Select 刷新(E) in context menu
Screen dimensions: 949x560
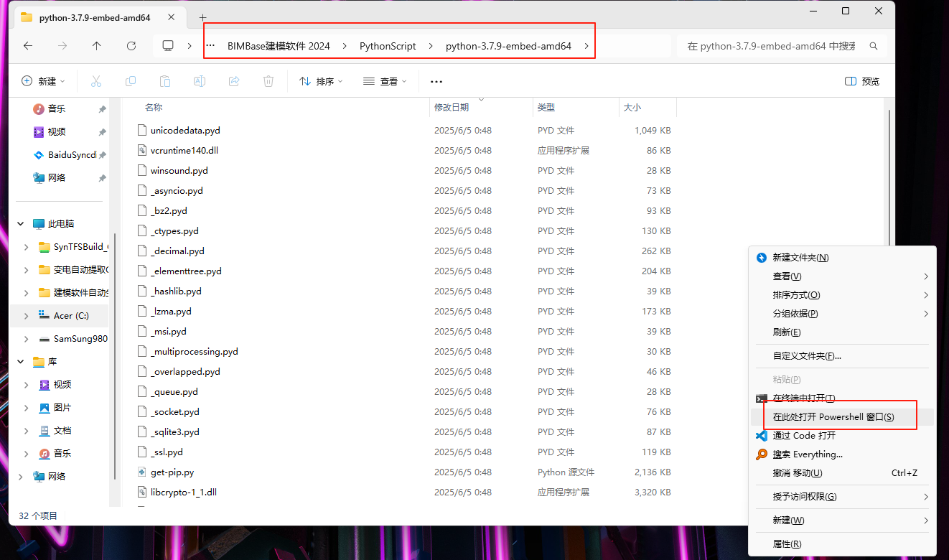(842, 332)
